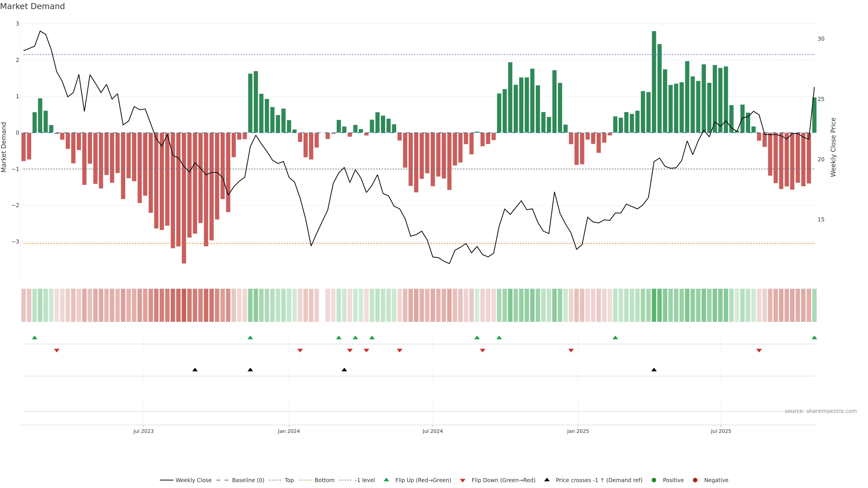868x488 pixels.
Task: Click the darkest green heatmap cell
Action: (x=654, y=305)
